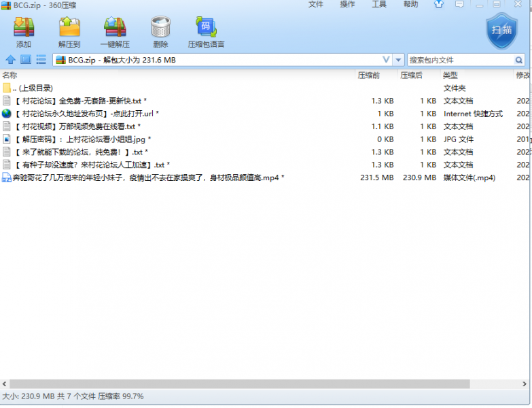The image size is (532, 408).
Task: Open the 压缩包语言 archive language tool
Action: tap(206, 32)
